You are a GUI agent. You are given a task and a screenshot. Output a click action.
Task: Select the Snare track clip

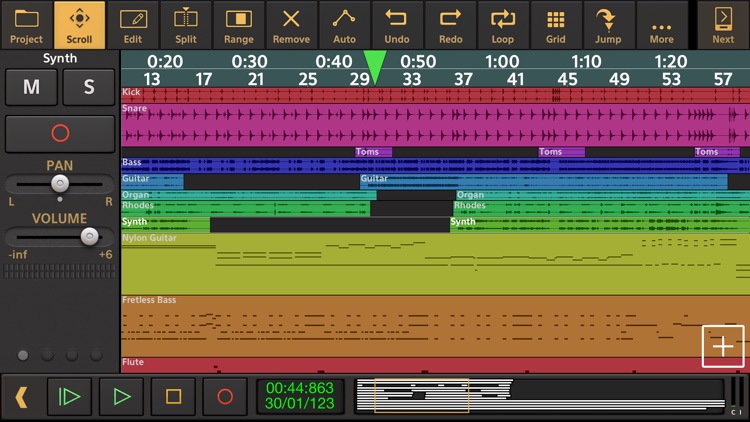click(x=435, y=125)
